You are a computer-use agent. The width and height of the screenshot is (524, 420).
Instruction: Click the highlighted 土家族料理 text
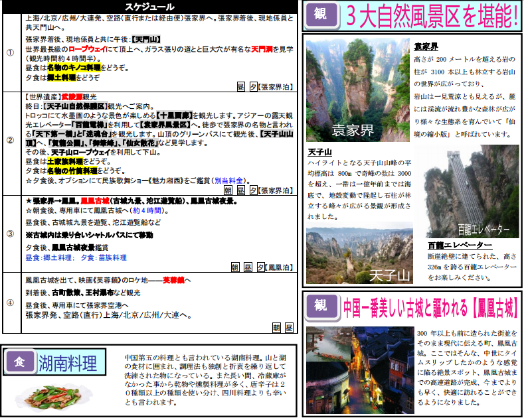pyautogui.click(x=65, y=162)
